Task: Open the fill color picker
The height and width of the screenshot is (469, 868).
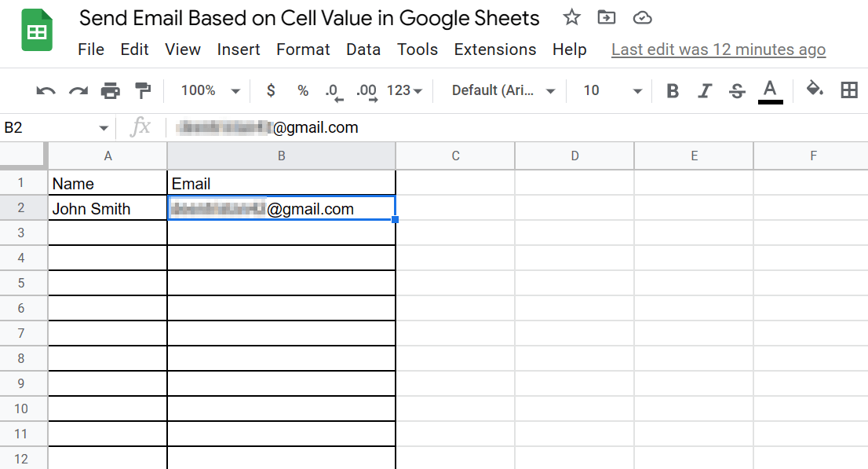Action: (815, 90)
